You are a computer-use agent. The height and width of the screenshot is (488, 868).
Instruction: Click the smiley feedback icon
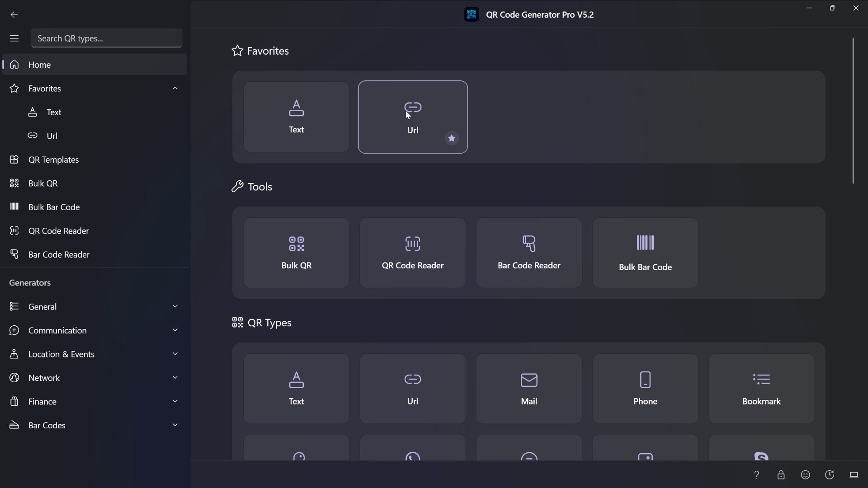click(x=805, y=475)
